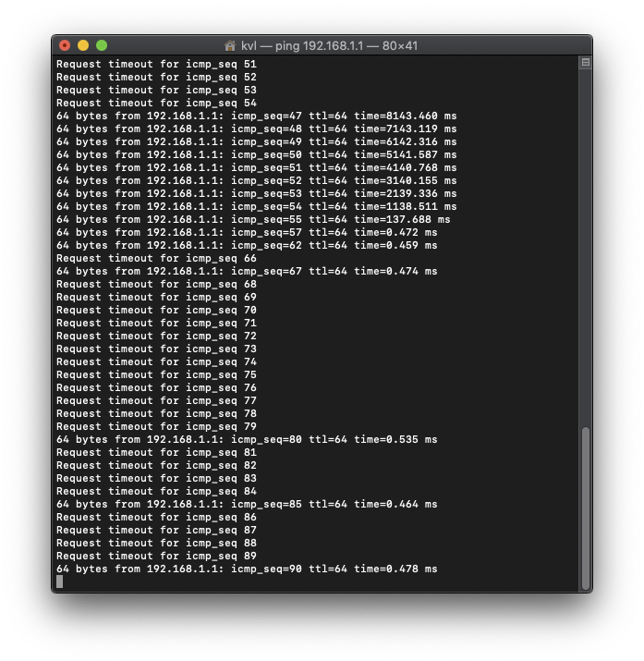Click the window title 'kvl — ping 192.168.1.1 — 80×41'
The height and width of the screenshot is (661, 644).
coord(329,45)
